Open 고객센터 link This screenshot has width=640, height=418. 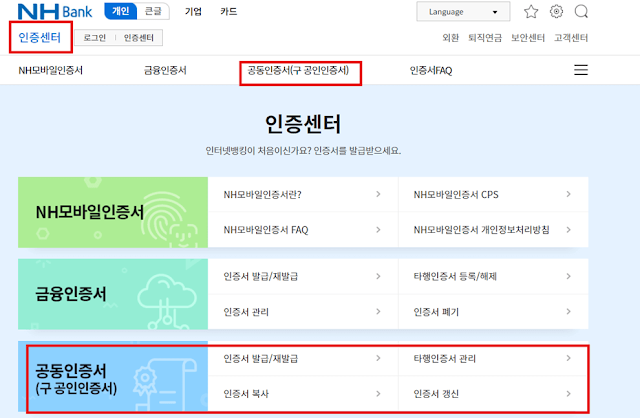pyautogui.click(x=571, y=38)
